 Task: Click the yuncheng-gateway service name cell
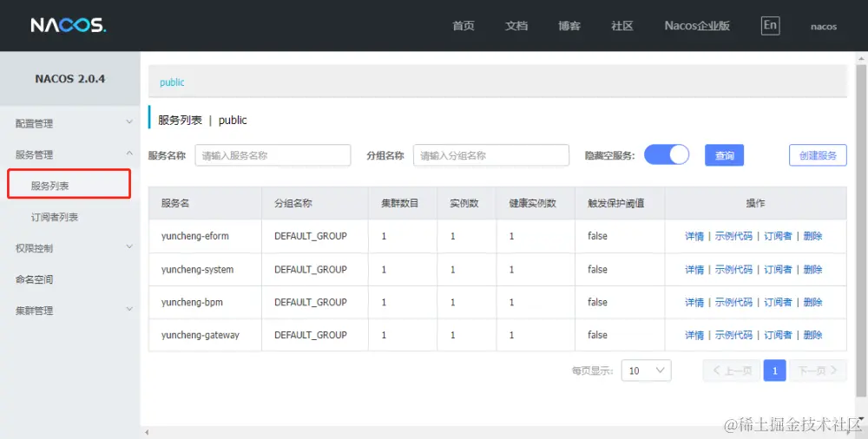(206, 335)
